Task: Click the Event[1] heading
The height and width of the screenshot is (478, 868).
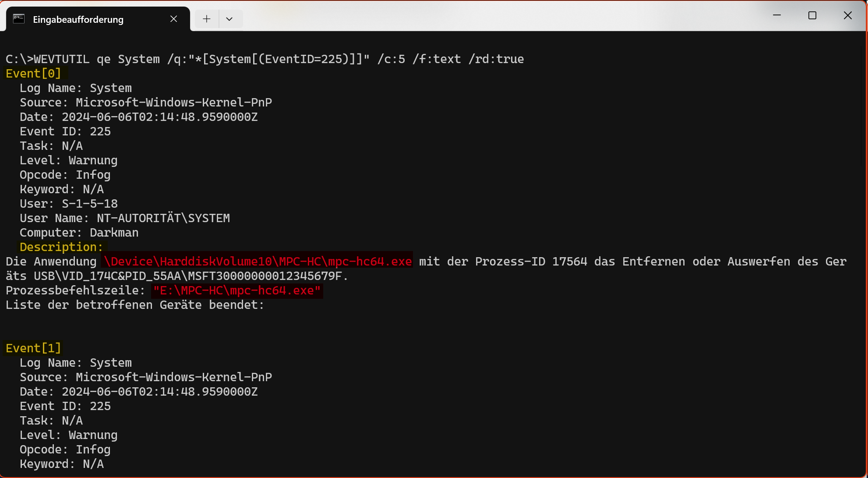Action: tap(33, 348)
